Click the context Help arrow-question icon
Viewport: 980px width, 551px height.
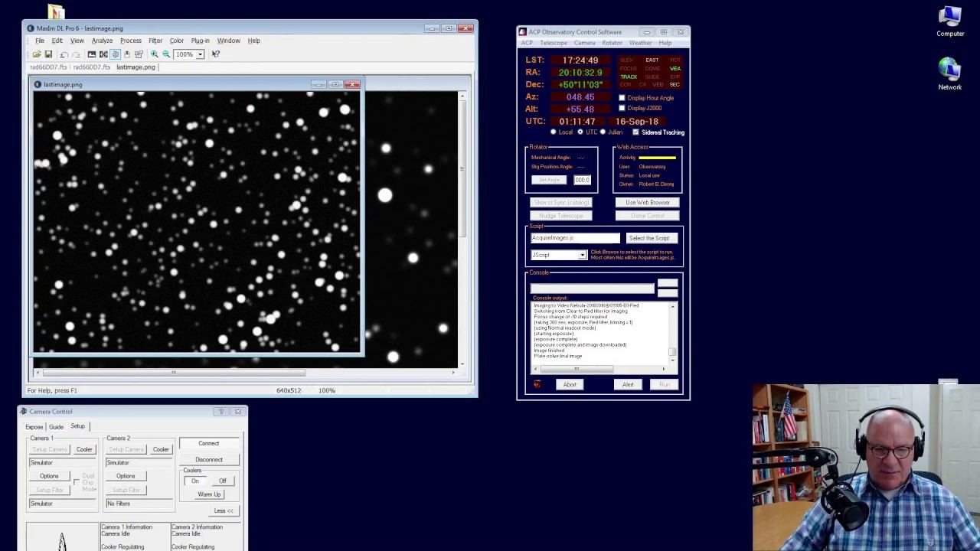(216, 54)
